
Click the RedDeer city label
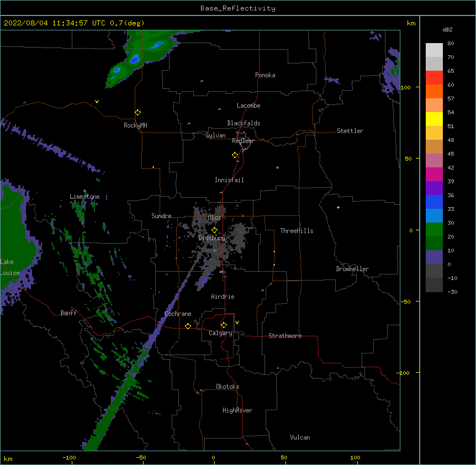(243, 141)
